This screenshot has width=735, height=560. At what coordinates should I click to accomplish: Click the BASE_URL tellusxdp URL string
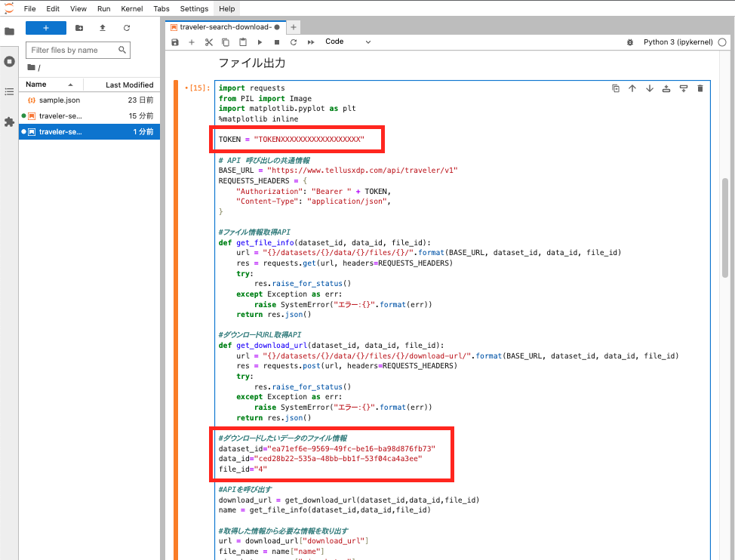362,170
